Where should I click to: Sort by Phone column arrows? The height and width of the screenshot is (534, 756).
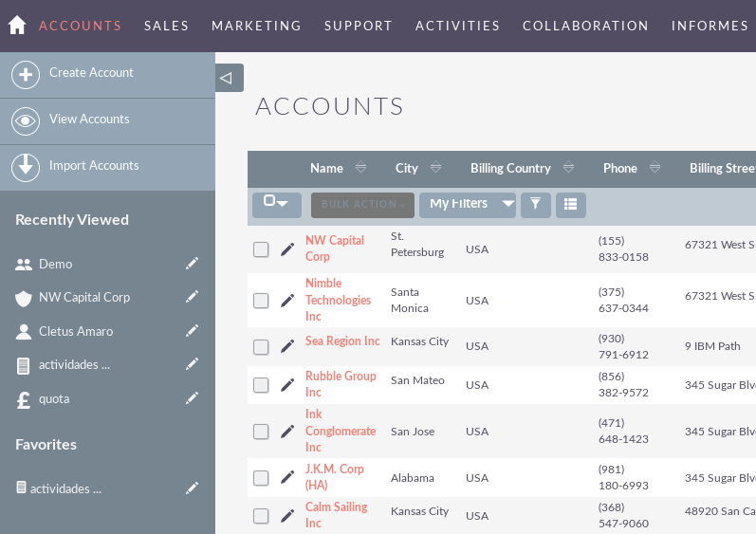(x=655, y=167)
